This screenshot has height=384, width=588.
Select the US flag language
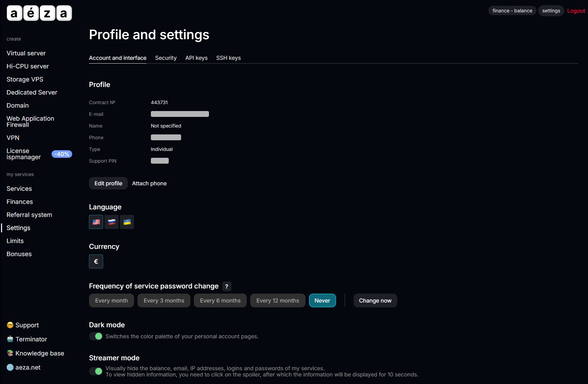[x=96, y=222]
